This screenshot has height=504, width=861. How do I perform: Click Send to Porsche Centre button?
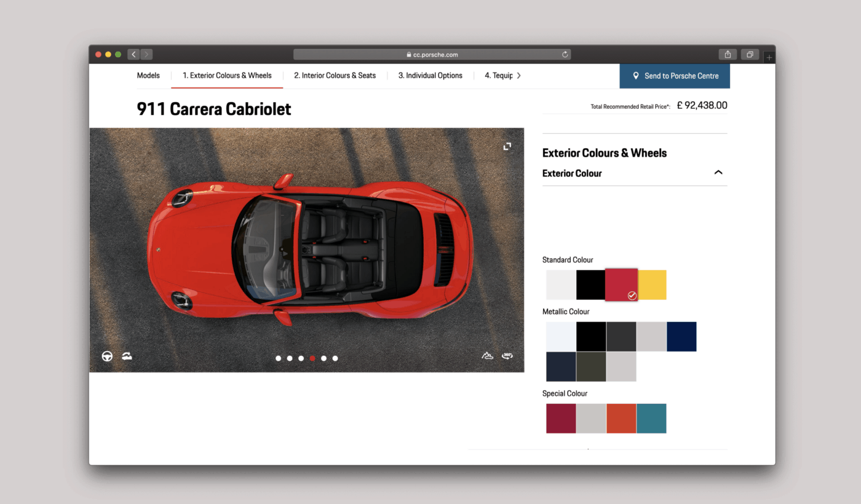(x=675, y=76)
